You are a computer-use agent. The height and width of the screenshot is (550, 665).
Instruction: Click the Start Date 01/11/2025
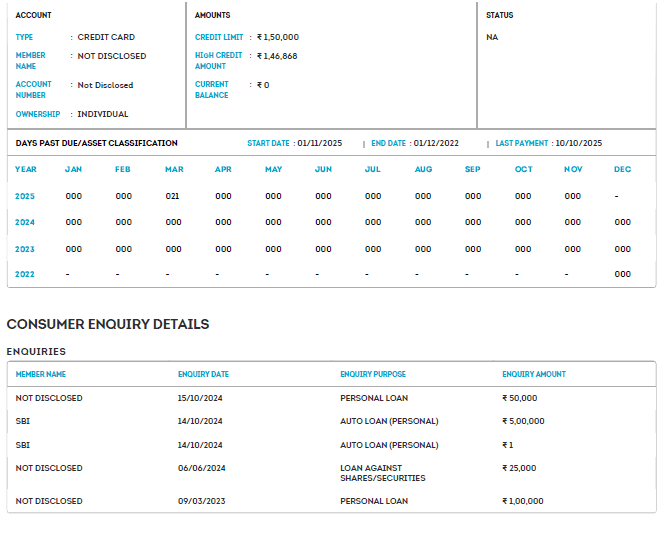coord(319,144)
